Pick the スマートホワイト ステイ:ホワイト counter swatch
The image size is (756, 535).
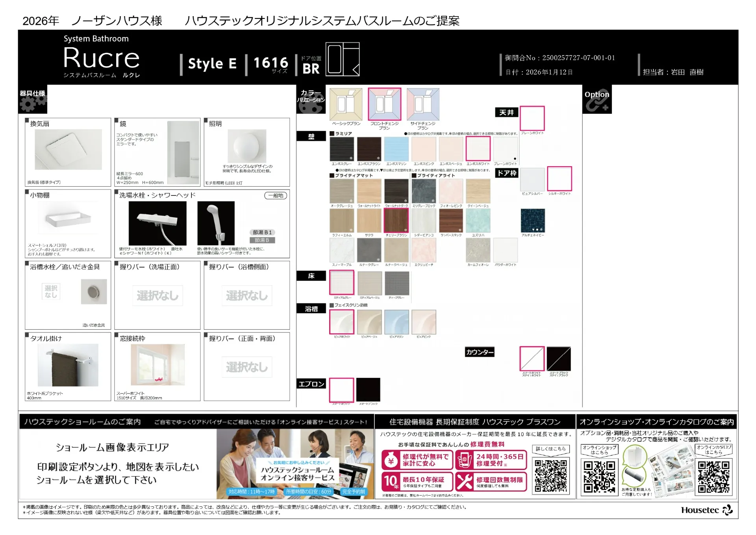click(532, 359)
